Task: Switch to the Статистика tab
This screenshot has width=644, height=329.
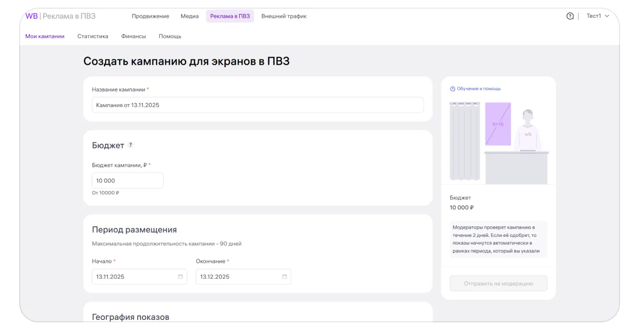Action: 92,36
